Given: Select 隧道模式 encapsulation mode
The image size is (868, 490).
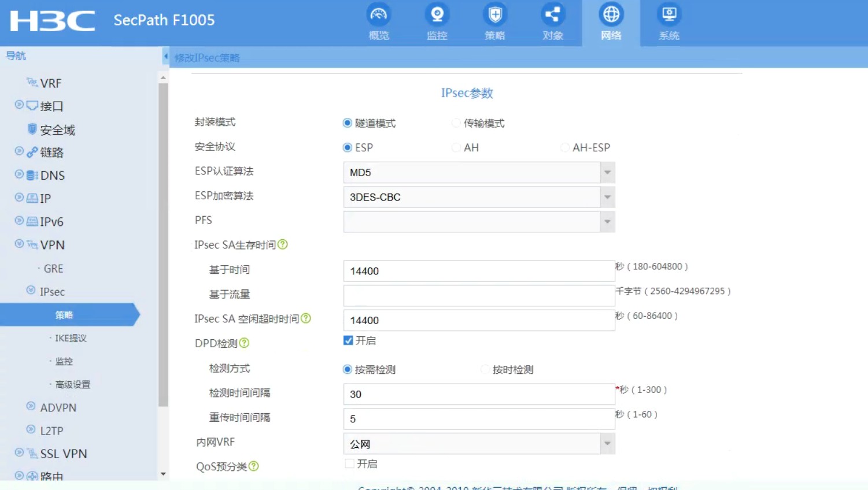Looking at the screenshot, I should (348, 123).
